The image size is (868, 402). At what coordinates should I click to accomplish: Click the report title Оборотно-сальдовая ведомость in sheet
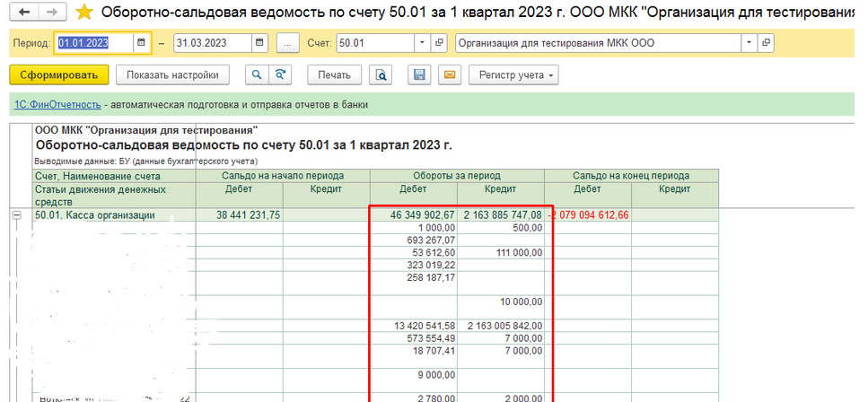[243, 145]
